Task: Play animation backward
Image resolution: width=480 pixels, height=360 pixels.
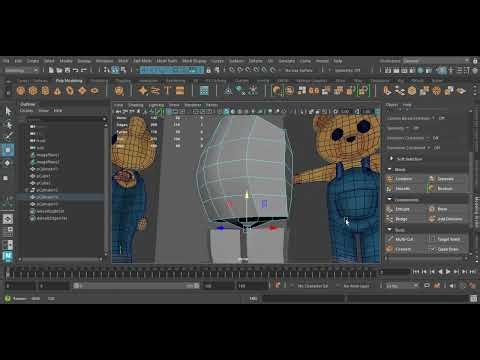Action: coord(440,272)
